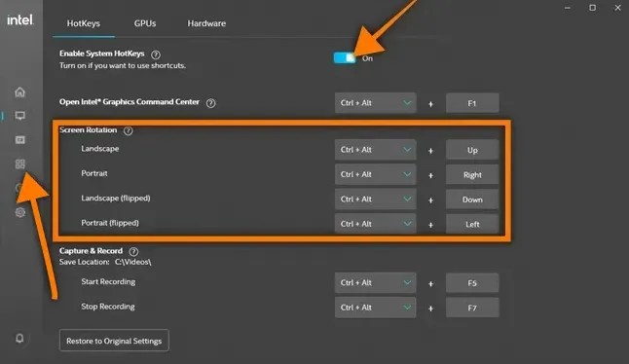Close the Intel Graphics Command Center window
The width and height of the screenshot is (629, 364).
tap(617, 8)
